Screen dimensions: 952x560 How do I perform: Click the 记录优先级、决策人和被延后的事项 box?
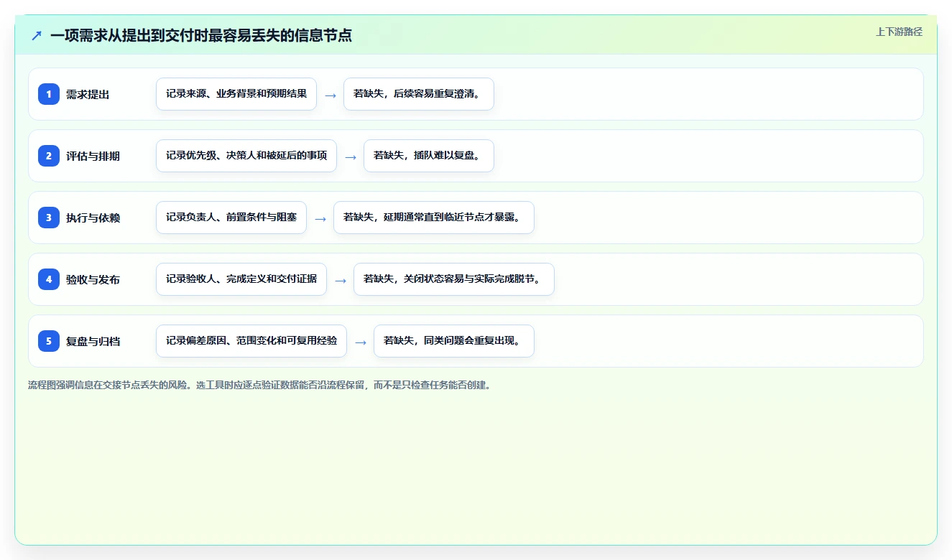pyautogui.click(x=246, y=156)
